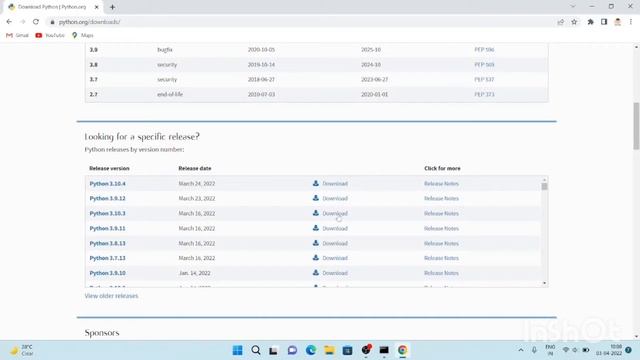
Task: Open the Windows Start menu
Action: click(238, 350)
